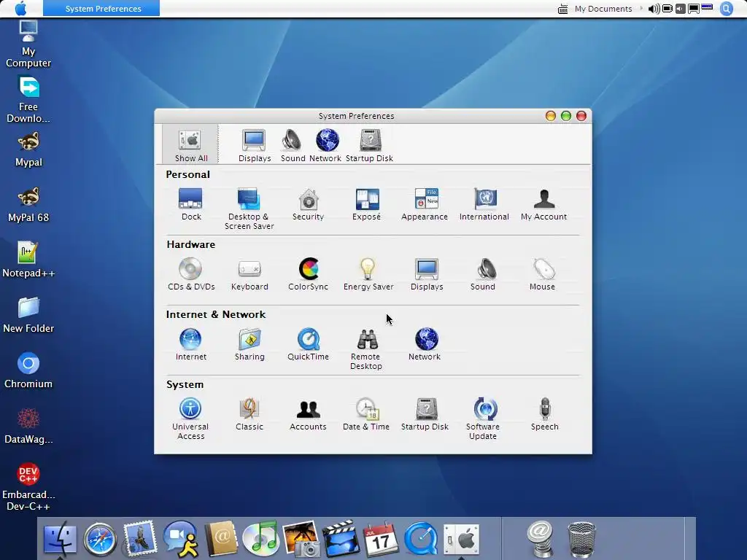Open the Appearance preference pane

[x=425, y=204]
